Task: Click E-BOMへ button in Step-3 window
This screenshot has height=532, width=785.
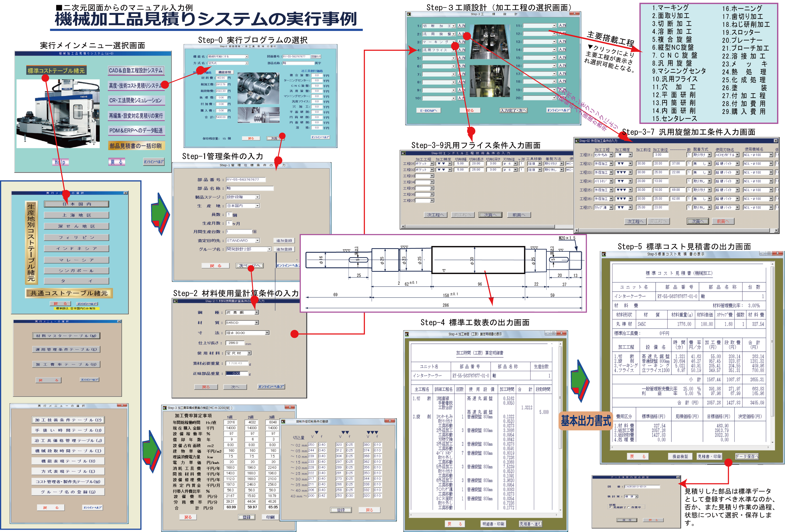Action: (x=429, y=110)
